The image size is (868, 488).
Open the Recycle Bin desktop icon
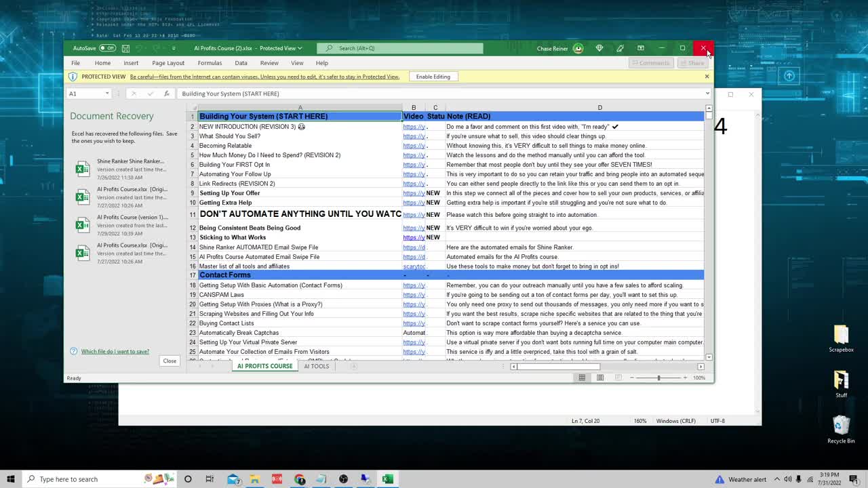[x=841, y=429]
